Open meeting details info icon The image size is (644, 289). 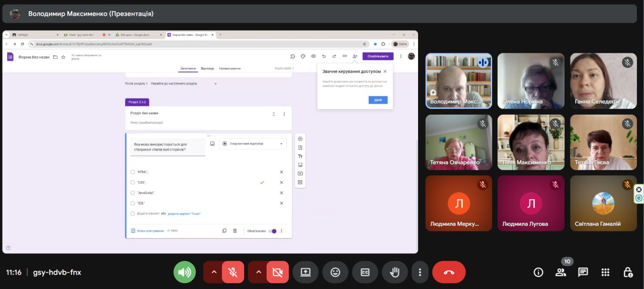tap(538, 272)
